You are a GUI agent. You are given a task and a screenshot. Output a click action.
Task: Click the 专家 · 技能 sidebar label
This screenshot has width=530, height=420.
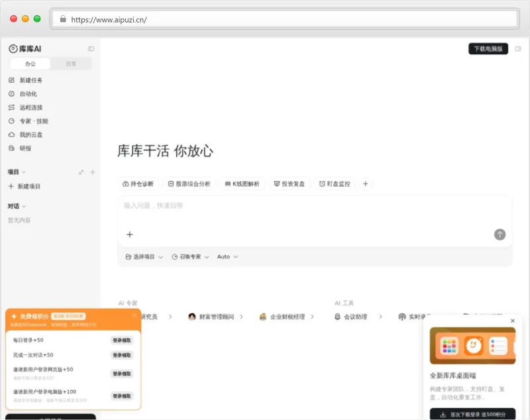34,121
